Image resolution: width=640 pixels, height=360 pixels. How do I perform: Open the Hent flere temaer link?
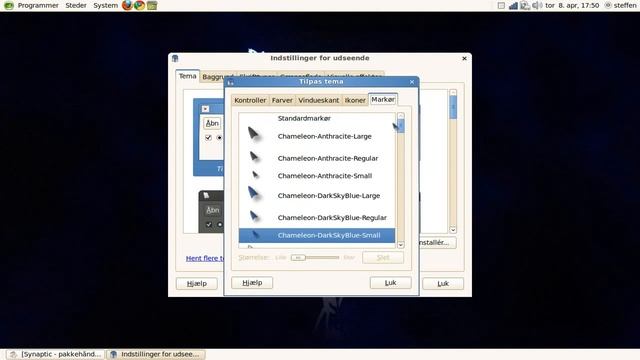205,258
